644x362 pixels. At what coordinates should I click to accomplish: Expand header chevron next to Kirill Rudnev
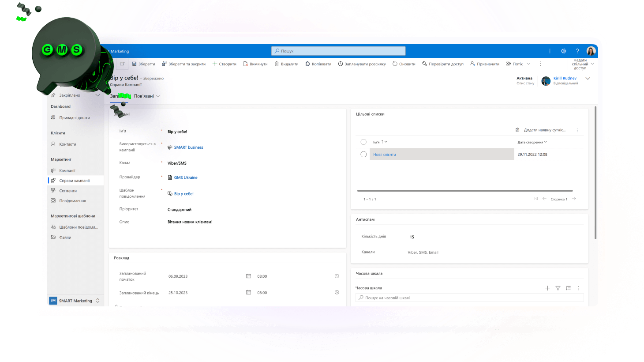[x=588, y=79]
